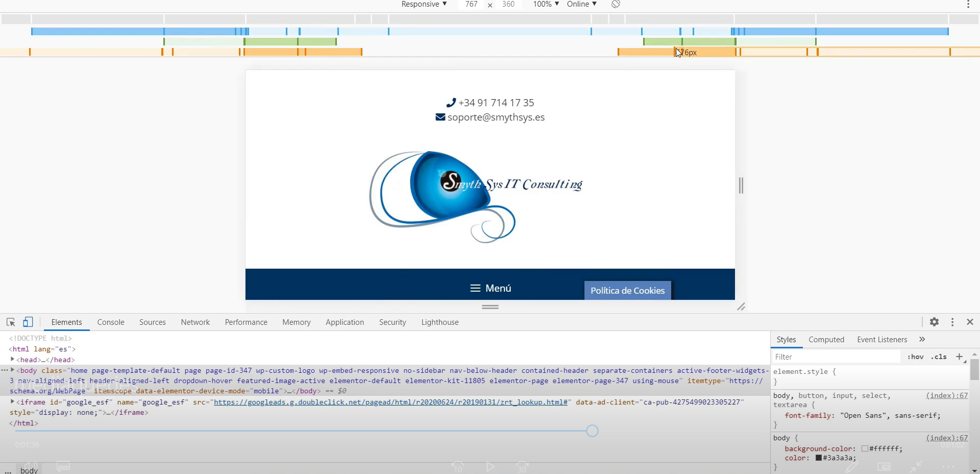Image resolution: width=980 pixels, height=474 pixels.
Task: Click the new style rule plus icon
Action: pyautogui.click(x=960, y=357)
